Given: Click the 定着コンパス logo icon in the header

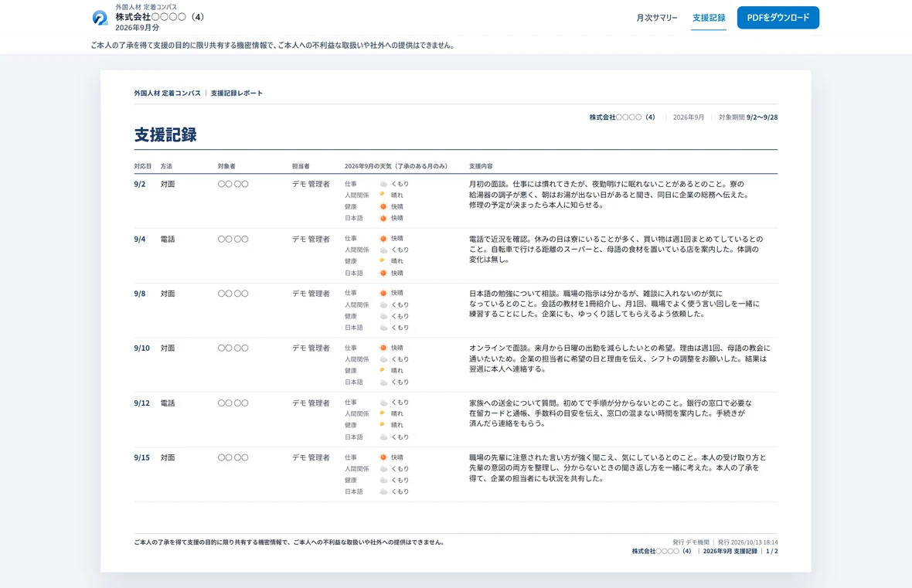Looking at the screenshot, I should click(100, 18).
